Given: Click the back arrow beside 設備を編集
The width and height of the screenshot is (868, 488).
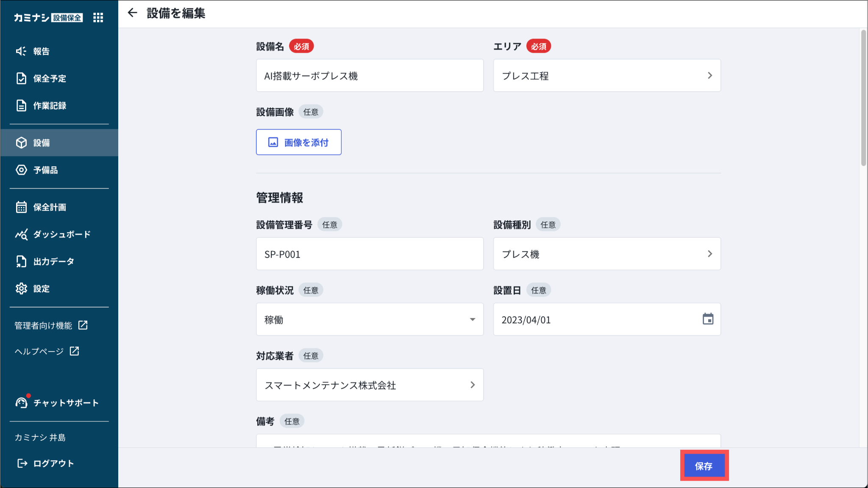Looking at the screenshot, I should click(x=133, y=13).
